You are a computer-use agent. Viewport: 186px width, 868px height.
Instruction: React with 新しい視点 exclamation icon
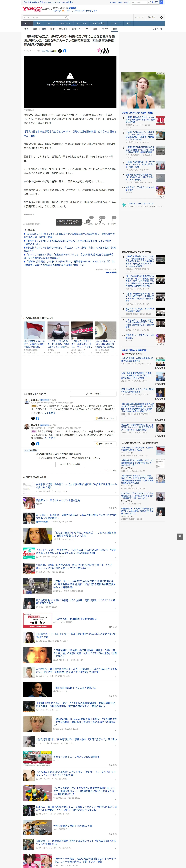pyautogui.click(x=112, y=221)
